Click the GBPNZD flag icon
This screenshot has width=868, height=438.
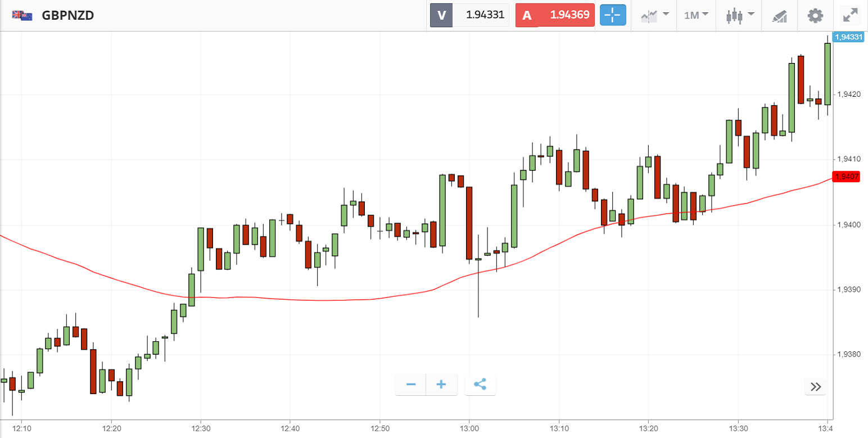pyautogui.click(x=22, y=15)
